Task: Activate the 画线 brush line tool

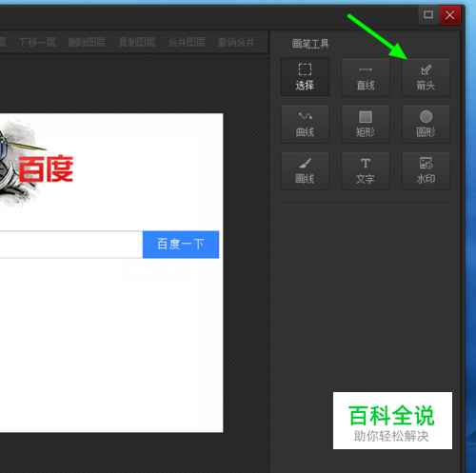Action: pos(305,170)
